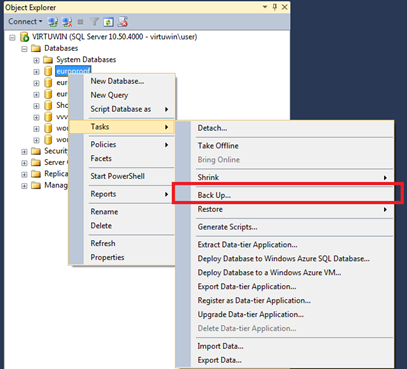407x369 pixels.
Task: Click the green Refresh toolbar icon
Action: 108,22
